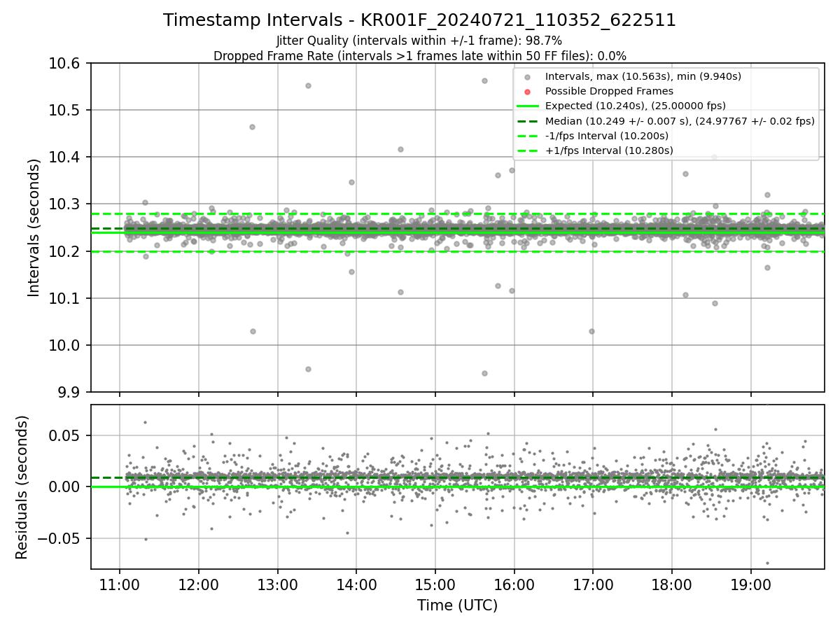Click legend entry "Possible Dropped Frames"

point(609,91)
